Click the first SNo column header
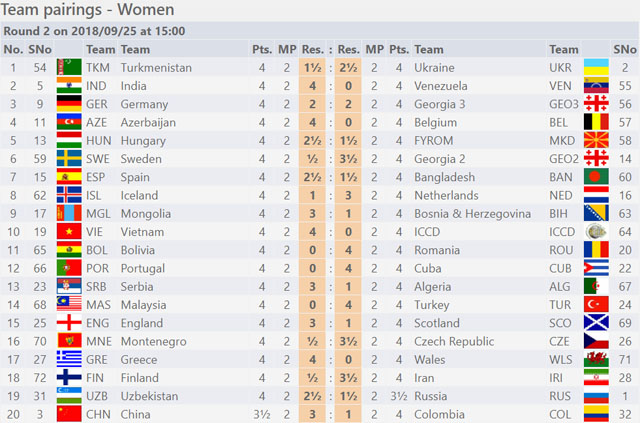 [x=40, y=49]
